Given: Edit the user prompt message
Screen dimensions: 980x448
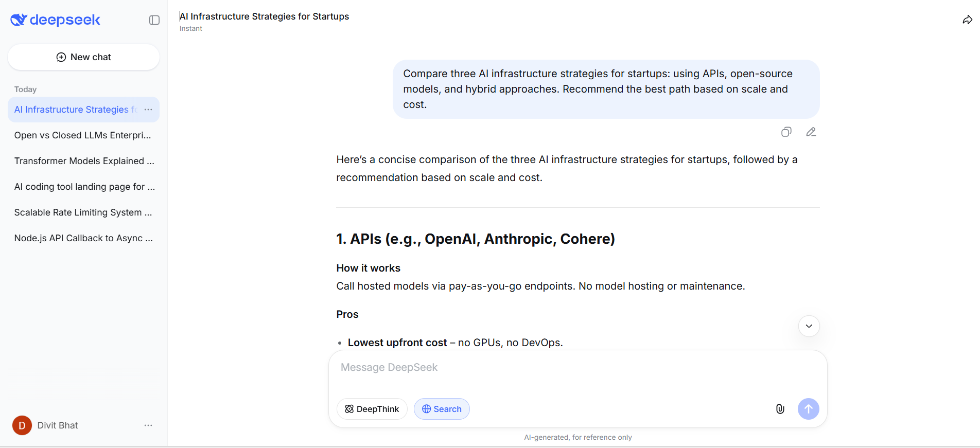Looking at the screenshot, I should (811, 132).
